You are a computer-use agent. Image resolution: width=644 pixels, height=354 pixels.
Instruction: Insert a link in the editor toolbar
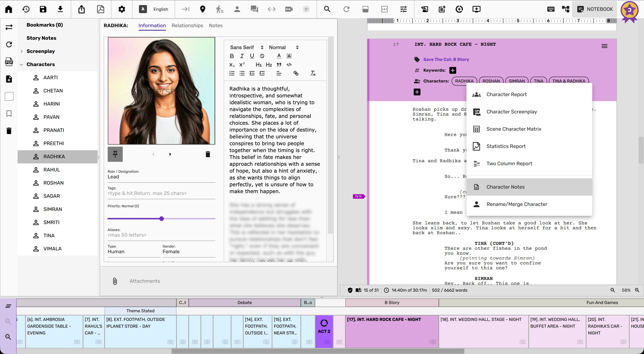296,73
